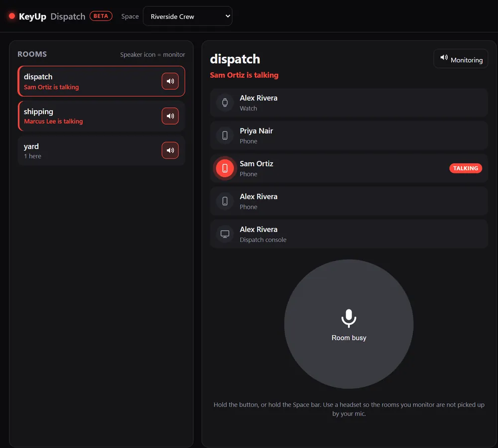Click the '1 here' text in yard
The image size is (498, 448).
click(x=32, y=156)
